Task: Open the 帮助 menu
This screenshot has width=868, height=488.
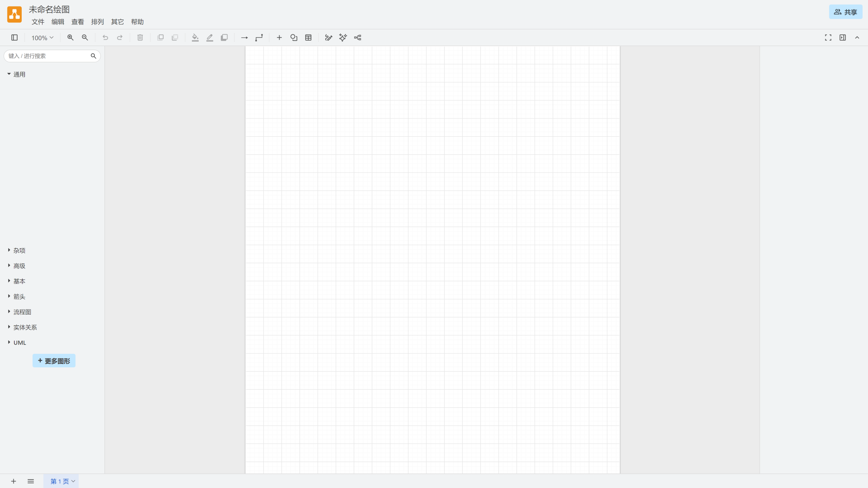Action: click(x=137, y=22)
